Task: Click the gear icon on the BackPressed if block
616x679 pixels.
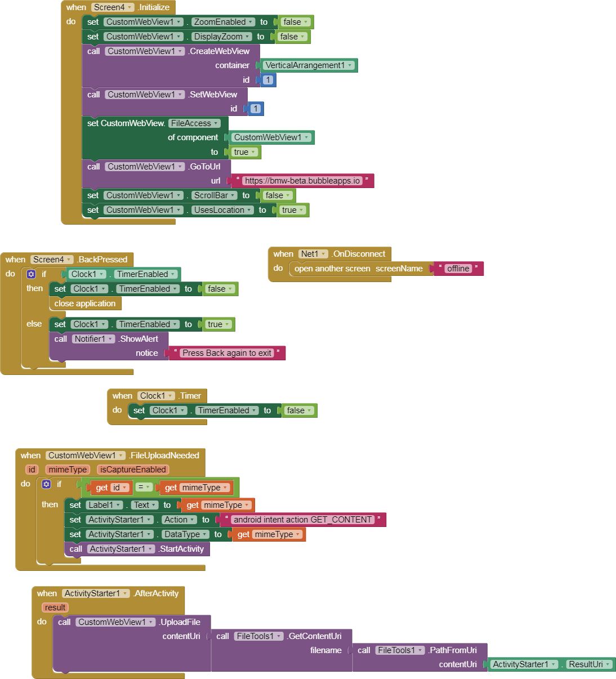Action: click(32, 274)
